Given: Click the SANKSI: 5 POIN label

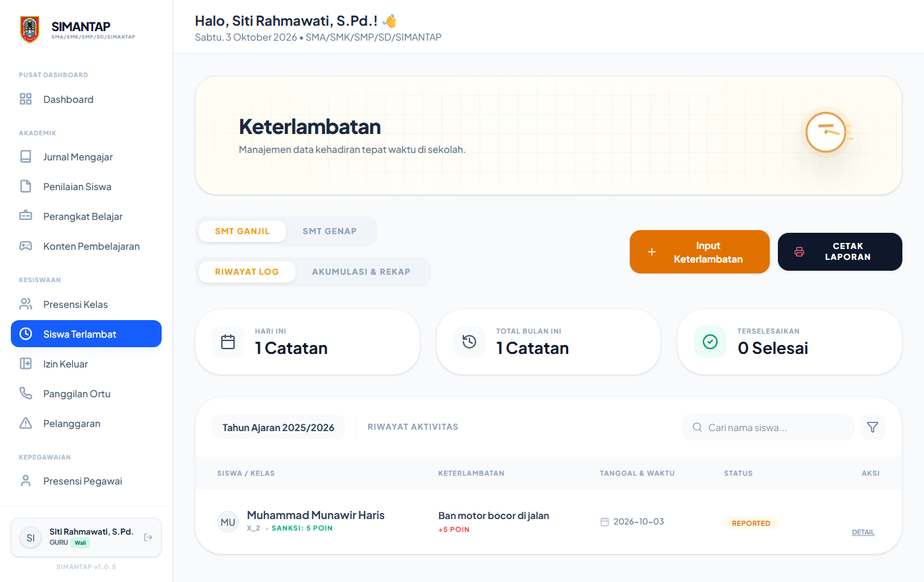Looking at the screenshot, I should pyautogui.click(x=302, y=529).
